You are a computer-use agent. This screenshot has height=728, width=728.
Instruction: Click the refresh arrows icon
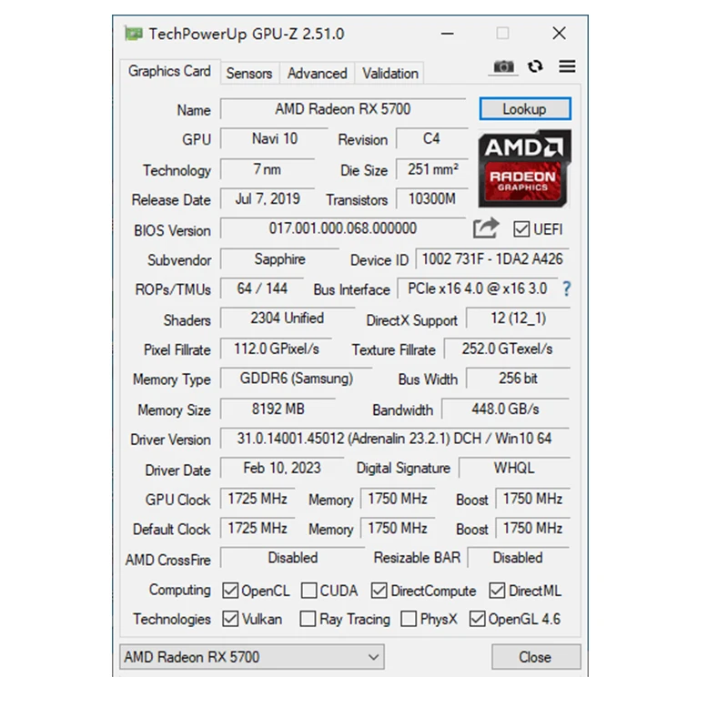coord(535,66)
